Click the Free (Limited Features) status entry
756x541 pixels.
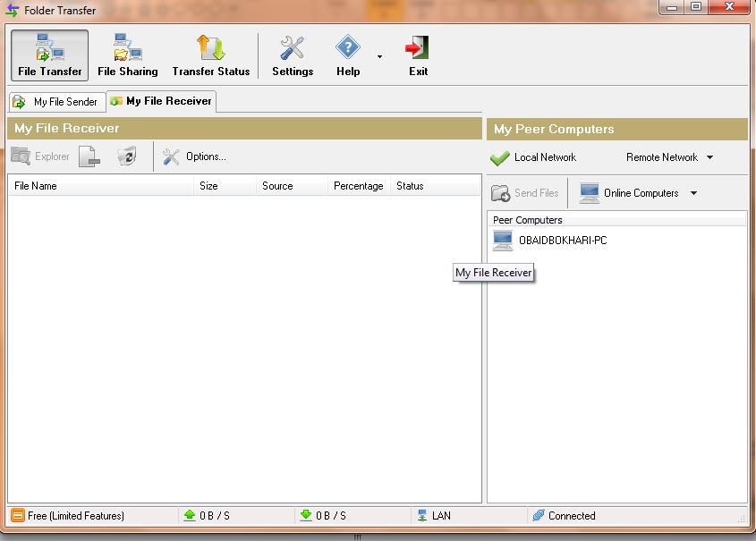point(68,516)
